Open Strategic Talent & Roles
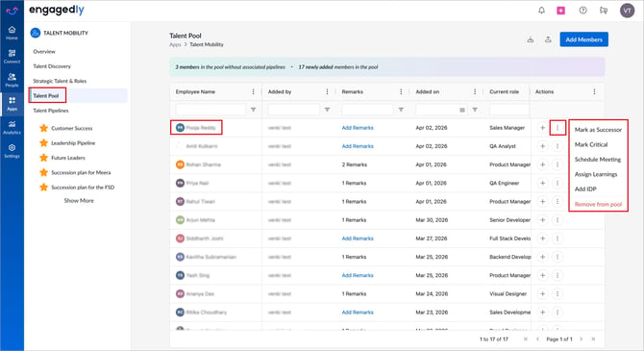644x351 pixels. pyautogui.click(x=60, y=81)
